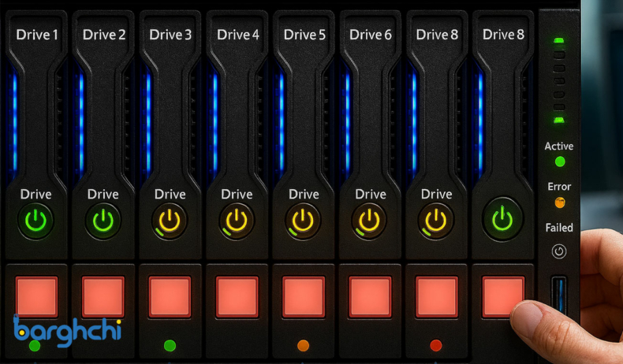
Task: Click the Drive 2 label
Action: point(104,35)
